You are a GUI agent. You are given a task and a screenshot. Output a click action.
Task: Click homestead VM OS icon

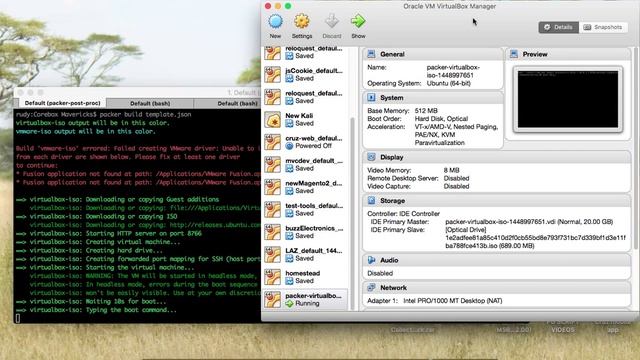(x=272, y=277)
